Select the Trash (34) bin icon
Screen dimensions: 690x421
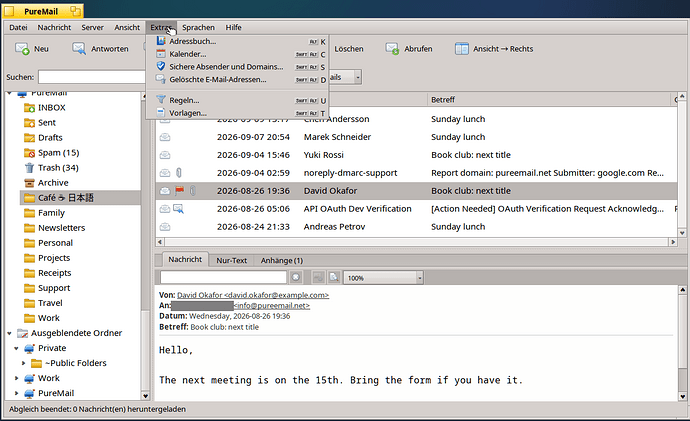click(x=29, y=168)
